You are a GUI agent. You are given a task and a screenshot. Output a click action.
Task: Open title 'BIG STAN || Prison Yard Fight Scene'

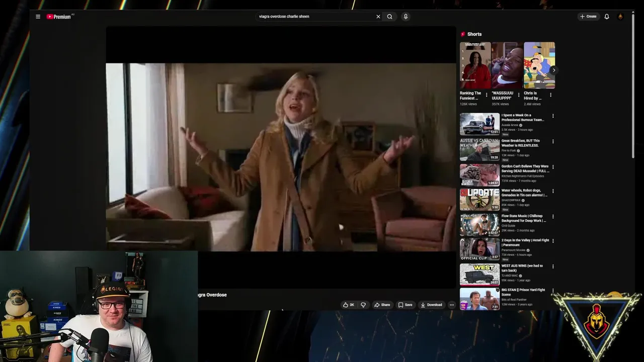coord(523,292)
